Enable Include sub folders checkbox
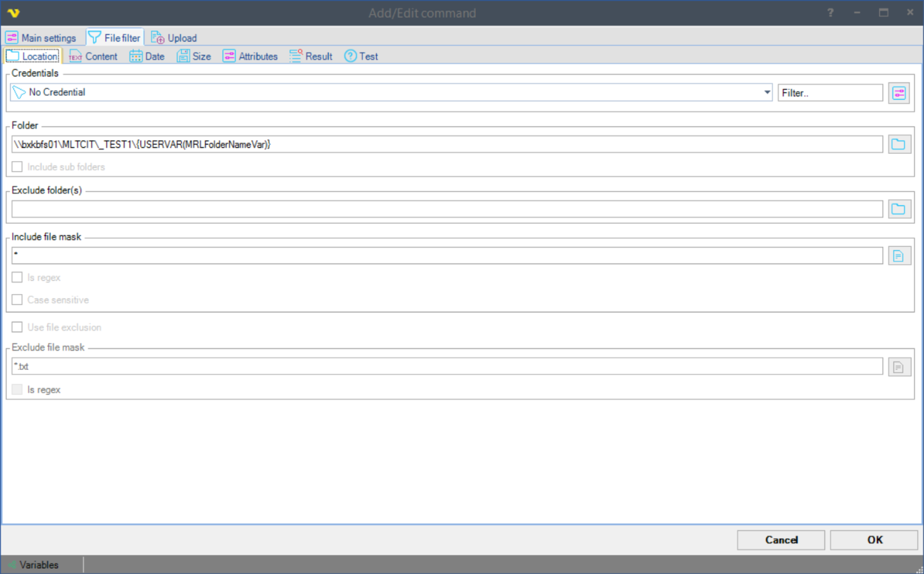 17,167
